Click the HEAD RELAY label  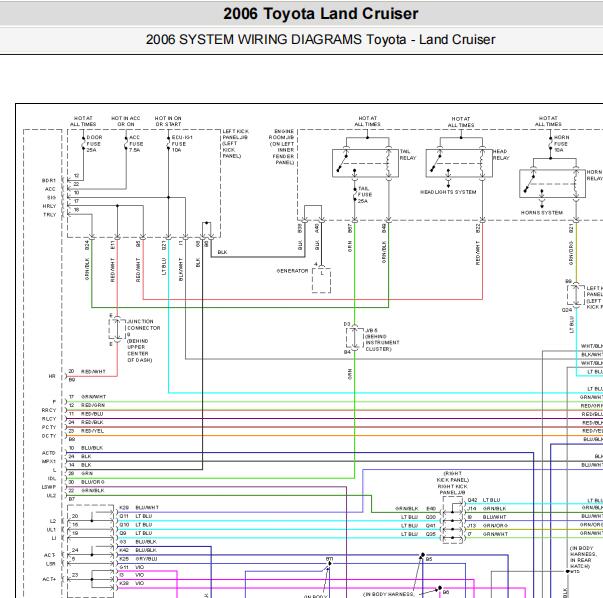click(x=501, y=155)
